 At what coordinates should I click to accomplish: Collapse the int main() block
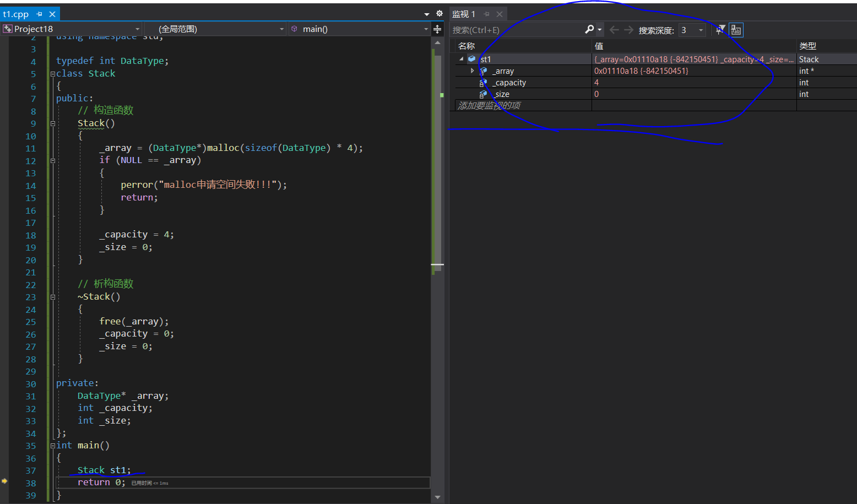[53, 446]
